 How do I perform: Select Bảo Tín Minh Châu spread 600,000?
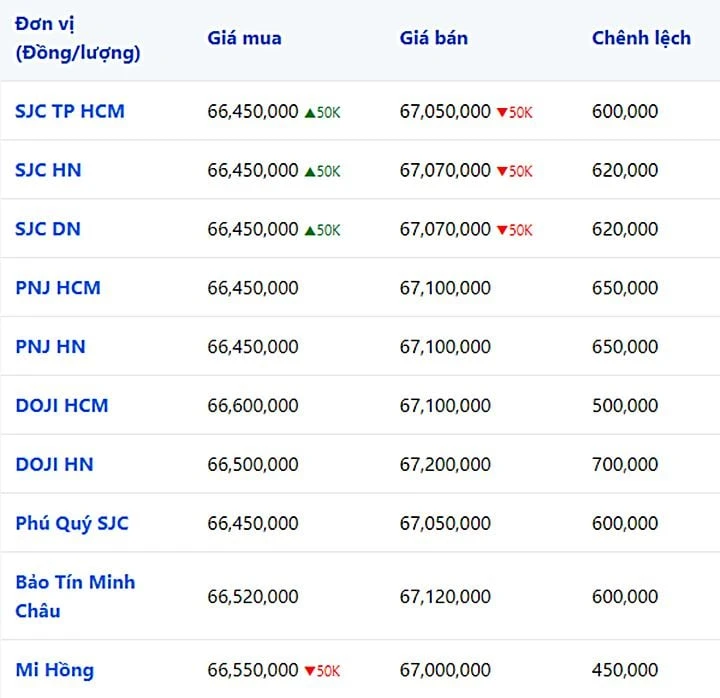click(x=625, y=597)
